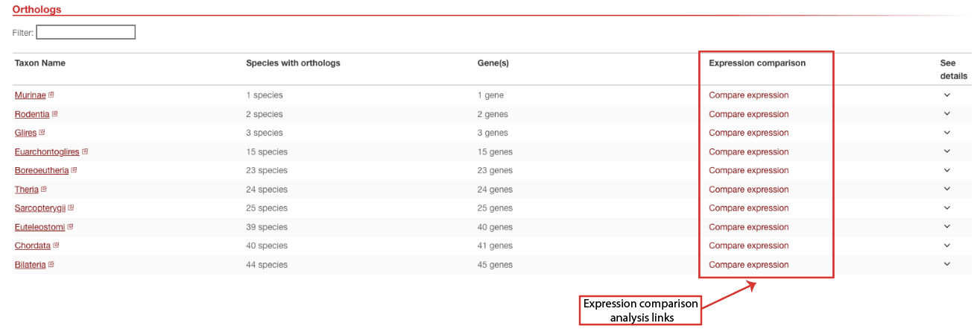The image size is (980, 332).
Task: Expand details chevron for Theria row
Action: (x=947, y=190)
